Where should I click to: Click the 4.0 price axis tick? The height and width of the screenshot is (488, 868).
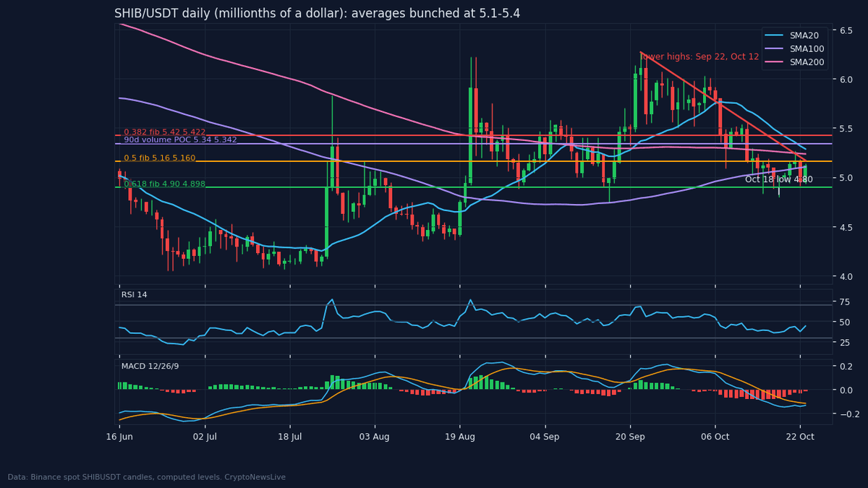(x=846, y=276)
